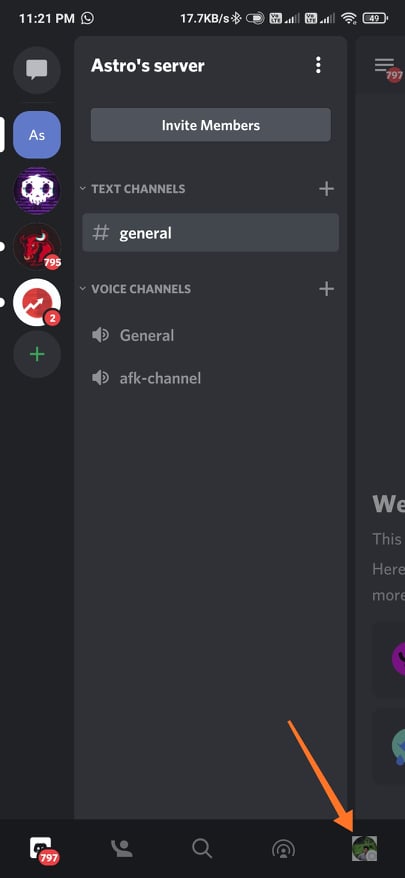Open direct messages speech bubble icon
Screen dimensions: 405x878
click(37, 70)
